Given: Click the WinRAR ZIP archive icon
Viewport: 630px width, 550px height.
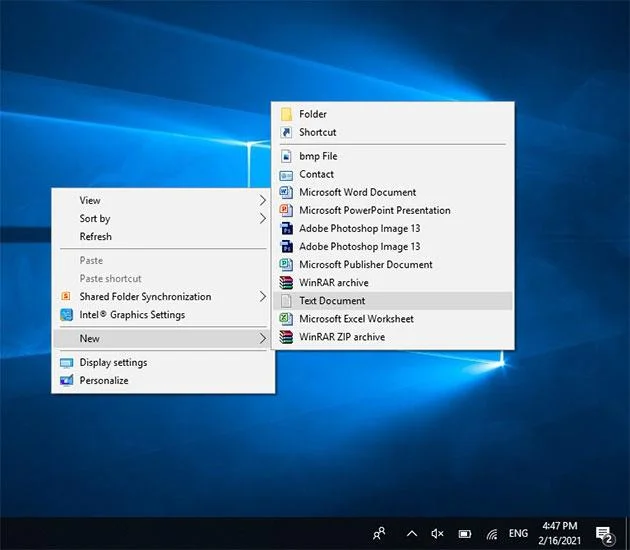Looking at the screenshot, I should [286, 337].
